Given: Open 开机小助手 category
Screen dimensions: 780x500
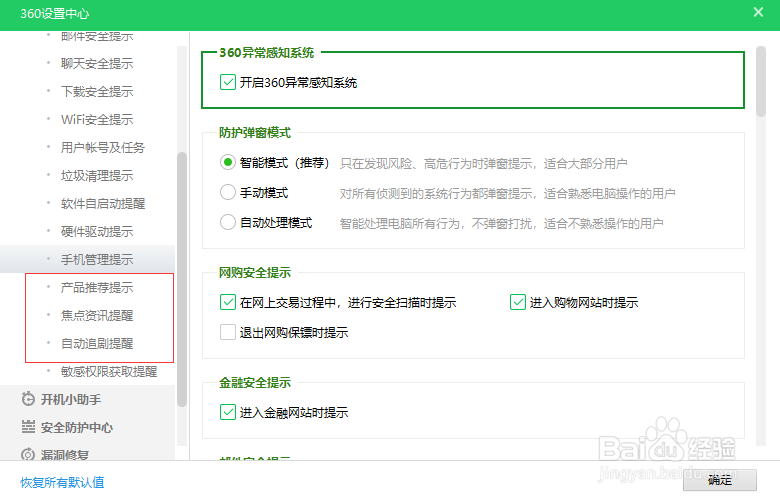Looking at the screenshot, I should [71, 400].
